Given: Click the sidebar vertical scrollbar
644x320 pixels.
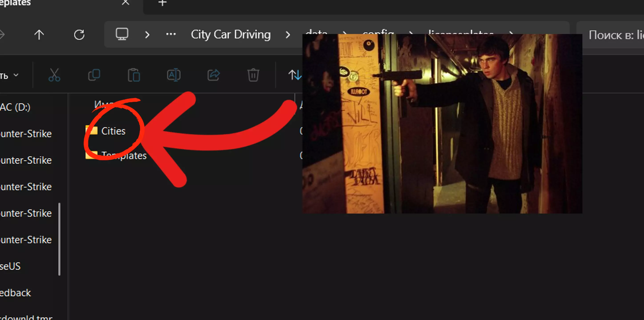Looking at the screenshot, I should coord(59,239).
